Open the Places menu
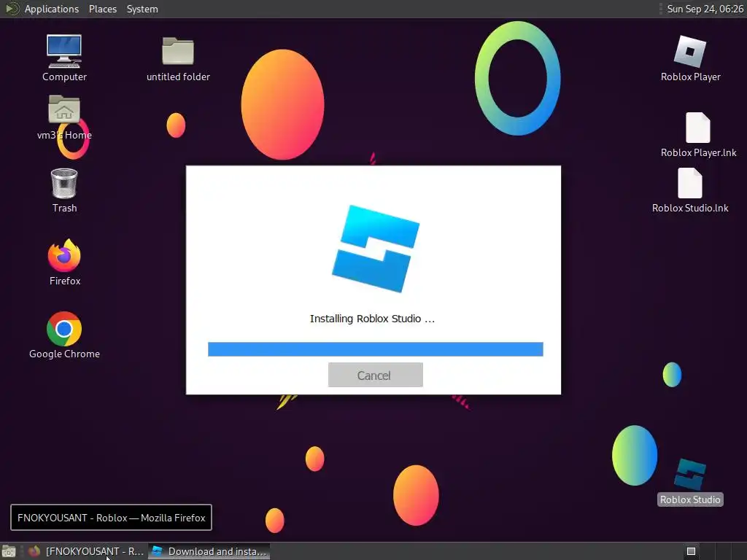The height and width of the screenshot is (560, 747). (x=103, y=9)
